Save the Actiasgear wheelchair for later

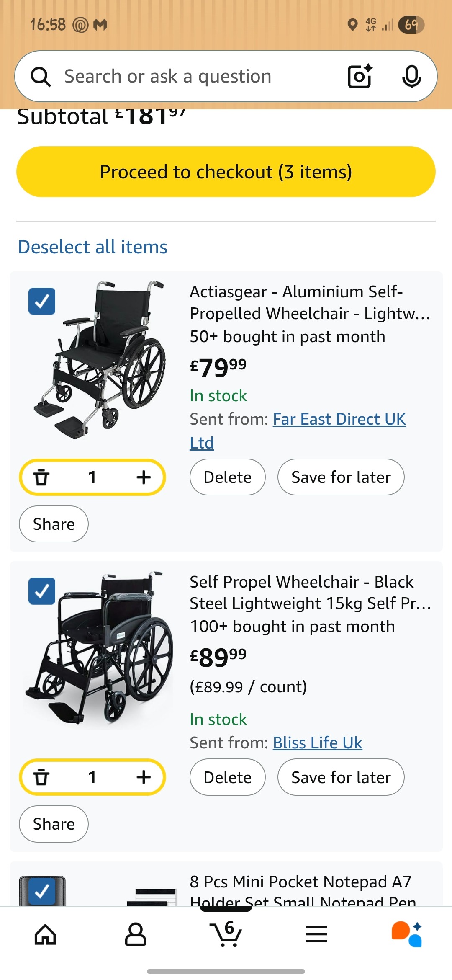pyautogui.click(x=341, y=477)
